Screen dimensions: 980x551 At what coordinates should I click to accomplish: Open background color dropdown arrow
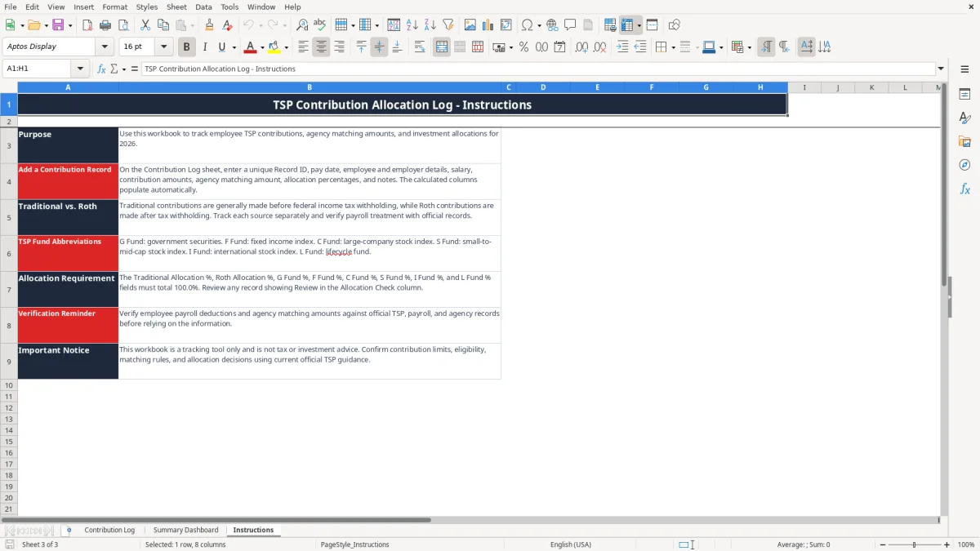coord(286,48)
